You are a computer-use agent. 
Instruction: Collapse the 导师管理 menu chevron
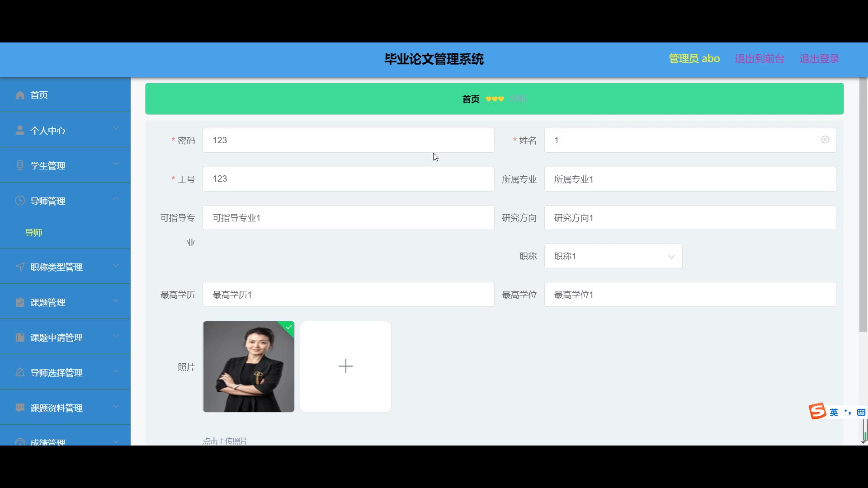pyautogui.click(x=116, y=199)
